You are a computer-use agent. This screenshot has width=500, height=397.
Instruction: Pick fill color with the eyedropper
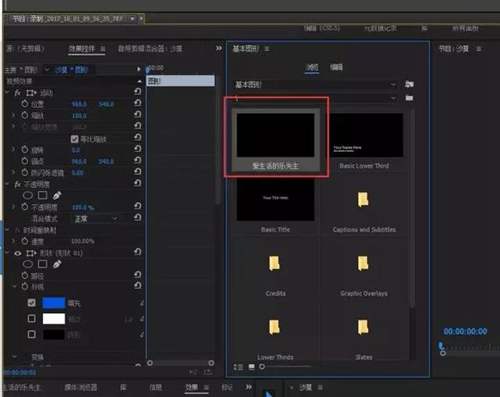[x=142, y=303]
